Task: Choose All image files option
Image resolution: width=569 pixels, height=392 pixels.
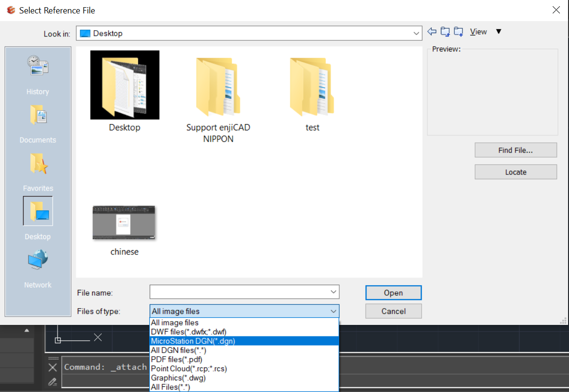Action: coord(244,323)
